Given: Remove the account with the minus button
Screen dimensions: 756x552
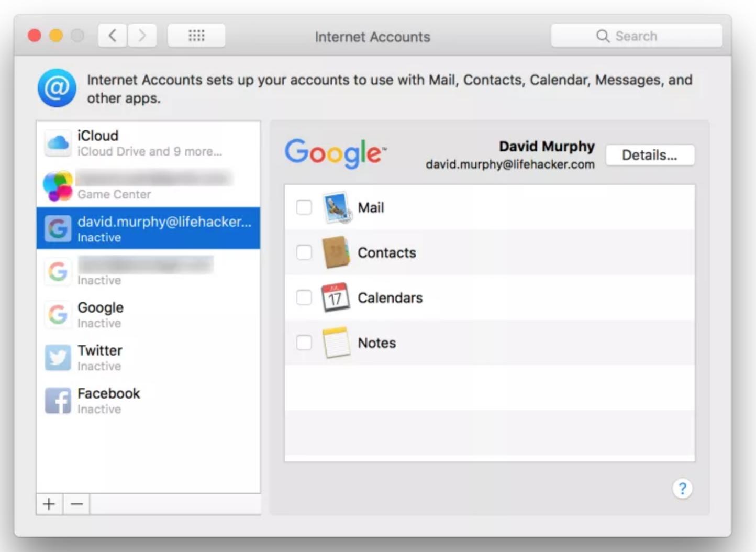Looking at the screenshot, I should [x=76, y=504].
